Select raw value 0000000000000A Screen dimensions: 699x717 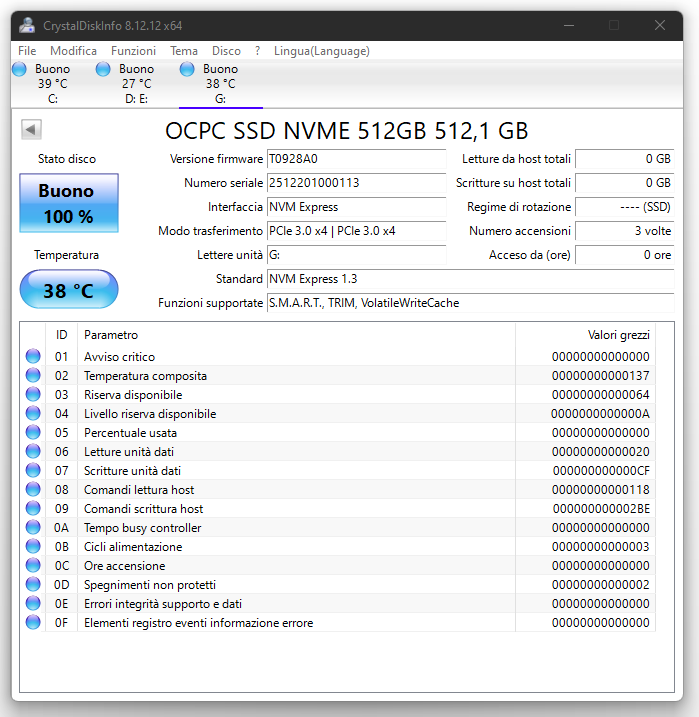[600, 414]
